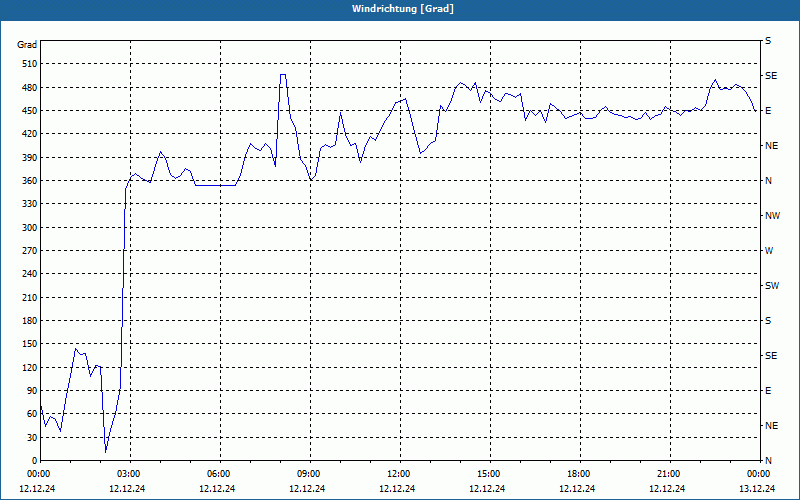Click the 120 degree axis label
Screen dimensions: 800x500
[30, 367]
